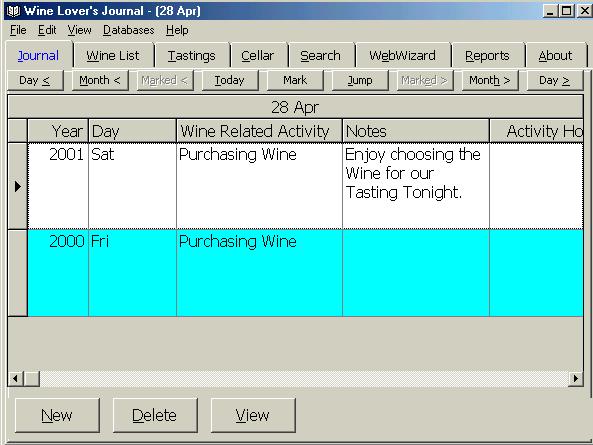This screenshot has height=445, width=593.
Task: Switch to the Cellar tab
Action: pos(257,56)
